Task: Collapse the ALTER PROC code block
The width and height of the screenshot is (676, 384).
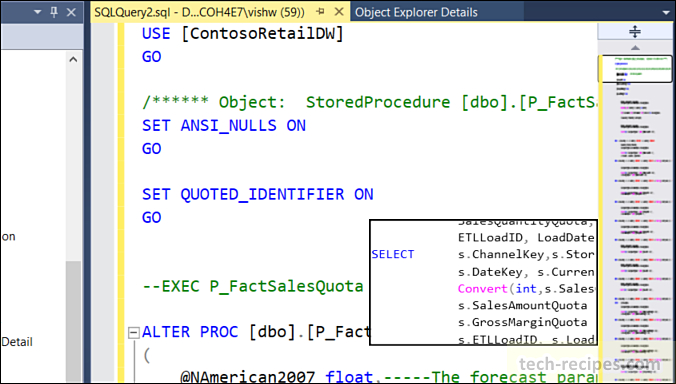Action: 134,332
